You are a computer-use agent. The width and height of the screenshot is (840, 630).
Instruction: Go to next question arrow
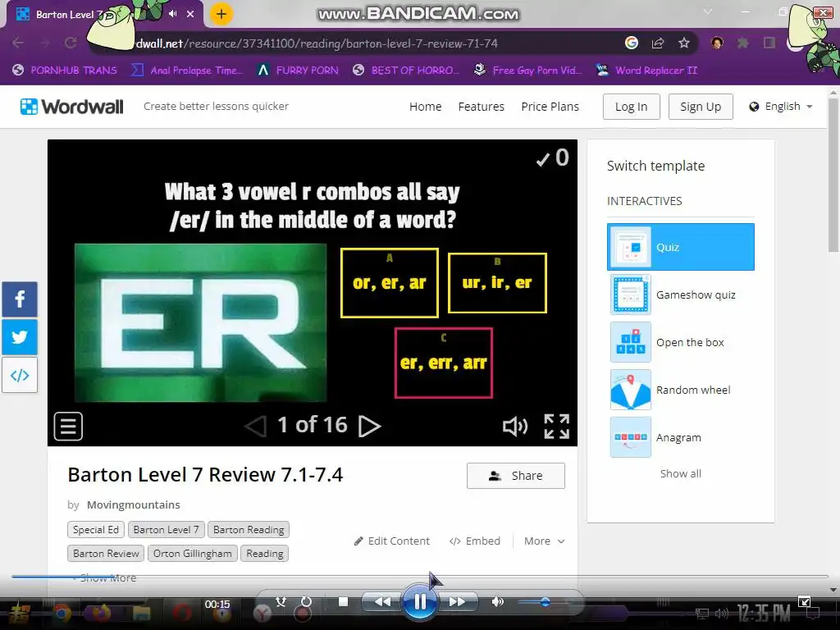pos(369,427)
